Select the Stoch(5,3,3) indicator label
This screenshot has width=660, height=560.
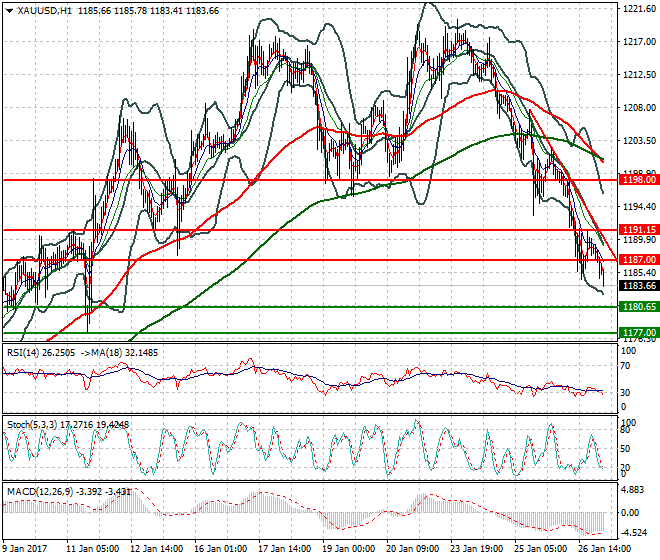(32, 424)
